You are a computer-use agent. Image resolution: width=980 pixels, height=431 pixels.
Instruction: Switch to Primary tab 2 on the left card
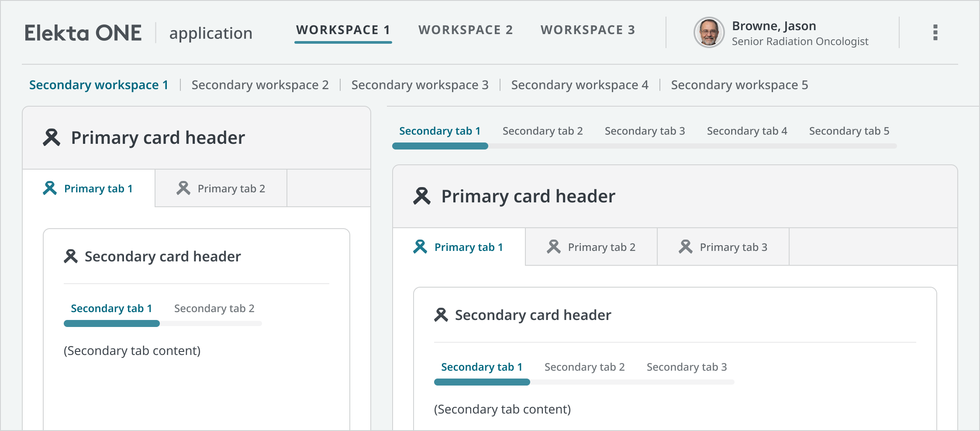tap(231, 188)
